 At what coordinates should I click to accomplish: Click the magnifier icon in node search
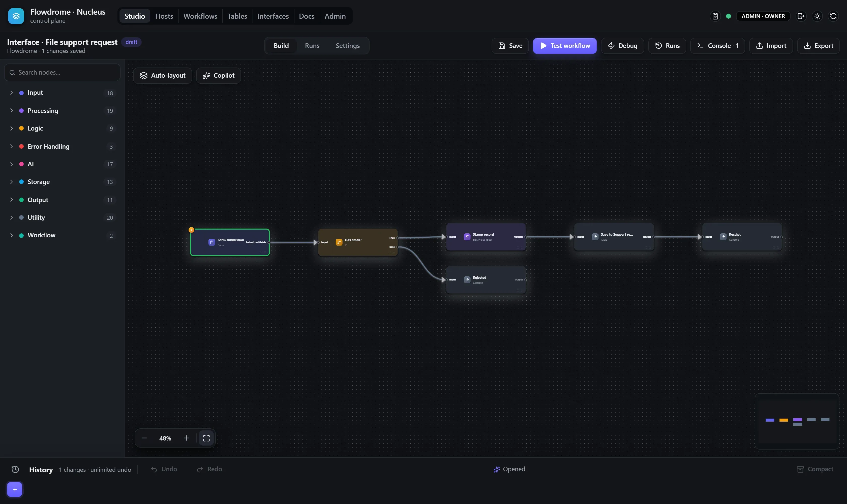(12, 72)
